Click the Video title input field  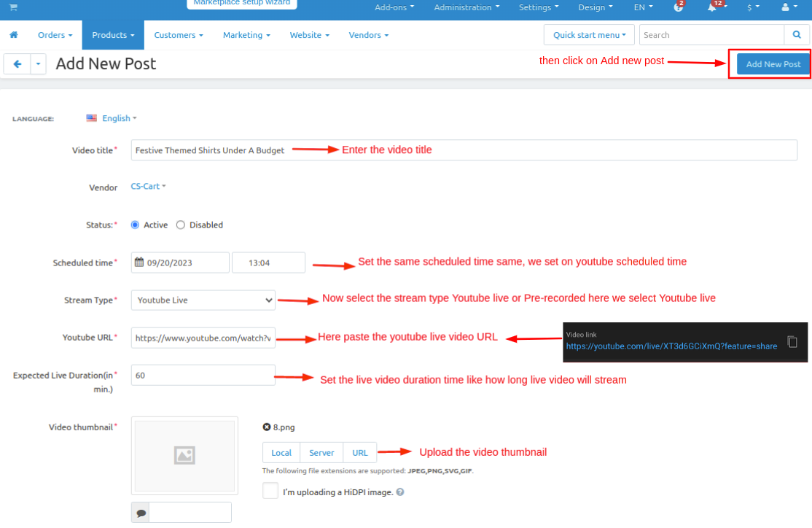tap(464, 150)
